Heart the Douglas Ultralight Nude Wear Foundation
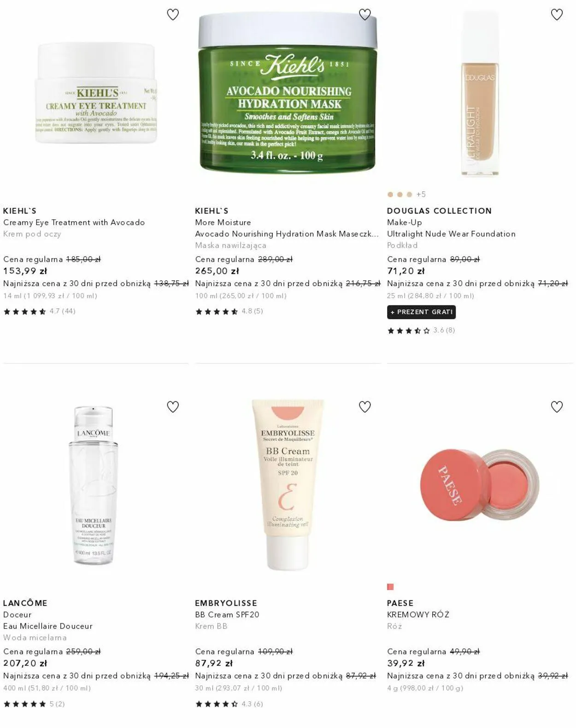Screen dimensions: 576x728 557,15
